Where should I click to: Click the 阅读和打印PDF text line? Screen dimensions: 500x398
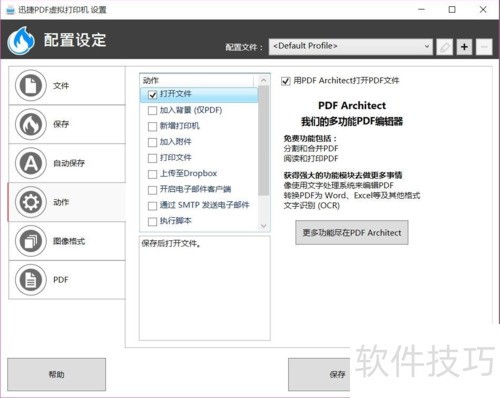(311, 159)
